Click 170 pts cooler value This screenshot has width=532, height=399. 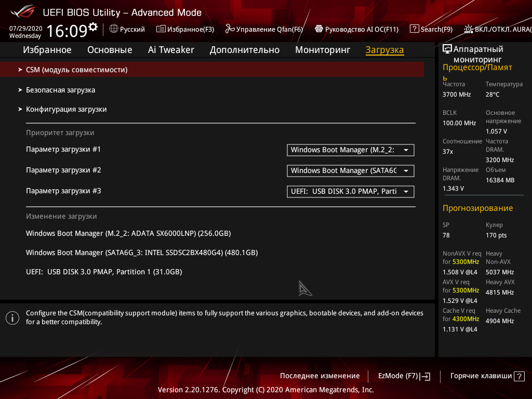click(496, 235)
